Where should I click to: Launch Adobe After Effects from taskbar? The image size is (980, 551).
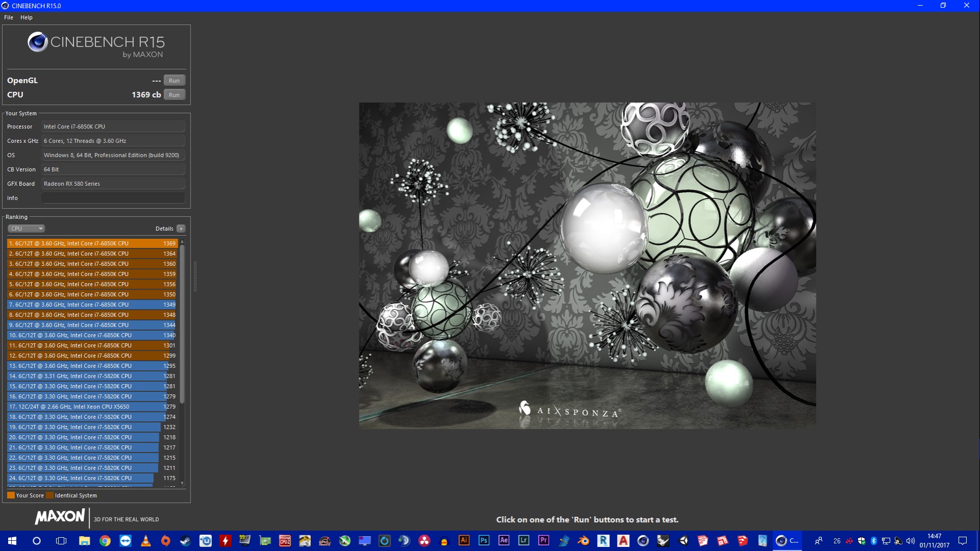(x=504, y=541)
